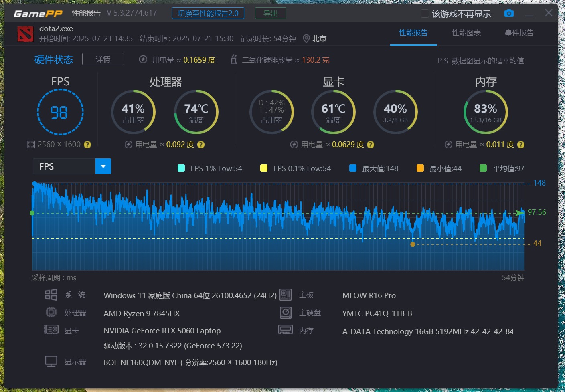Click the dota2.exe process name
This screenshot has width=565, height=392.
(56, 28)
